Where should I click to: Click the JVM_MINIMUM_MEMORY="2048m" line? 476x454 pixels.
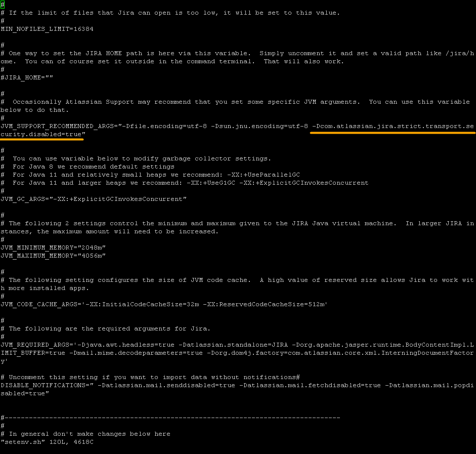point(53,248)
